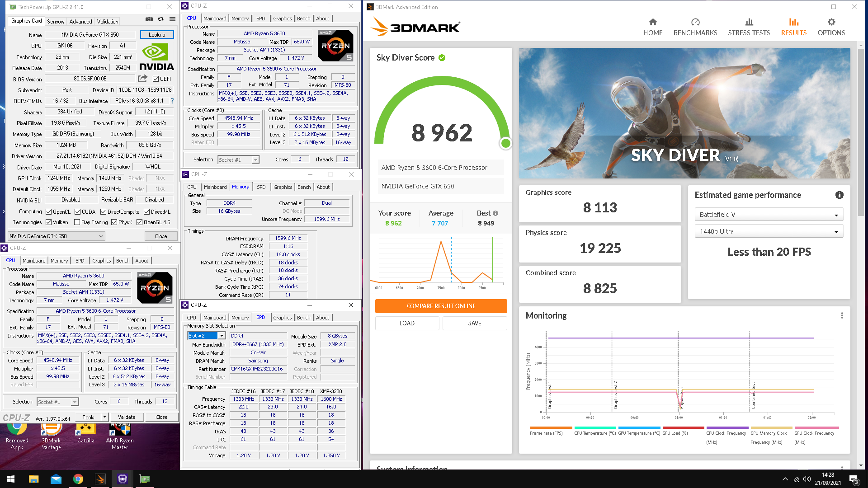Click the Tools dropdown arrow in CPU-Z

[x=105, y=417]
